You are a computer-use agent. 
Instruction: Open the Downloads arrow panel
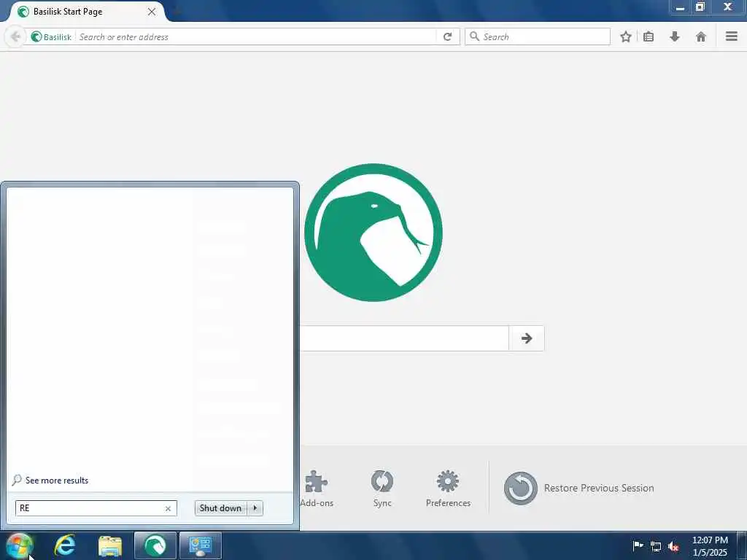click(x=675, y=36)
